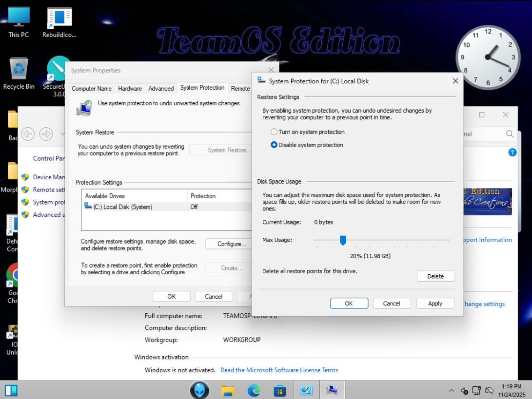This screenshot has width=532, height=399.
Task: Click the Protection column header
Action: (x=219, y=196)
